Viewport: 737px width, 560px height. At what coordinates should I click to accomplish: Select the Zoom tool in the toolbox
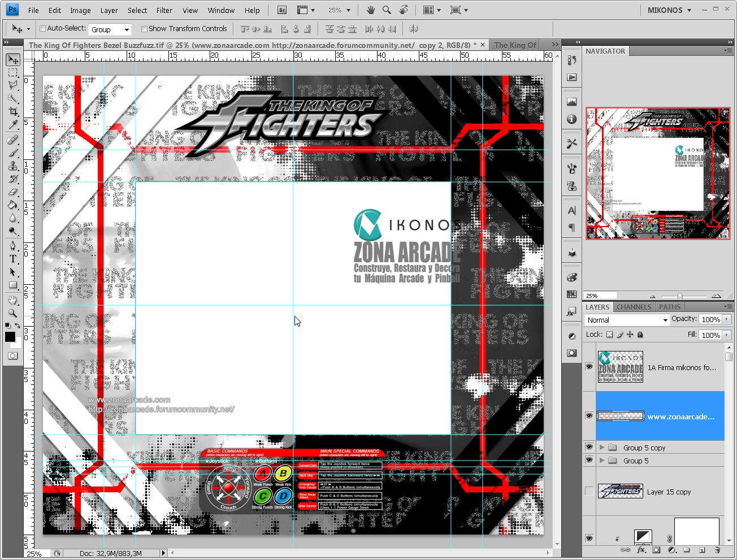tap(13, 313)
